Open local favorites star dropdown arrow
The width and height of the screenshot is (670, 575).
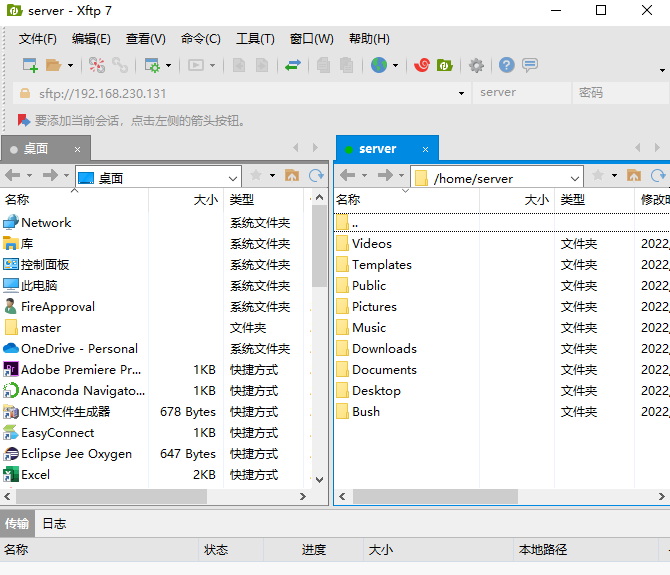pyautogui.click(x=272, y=175)
